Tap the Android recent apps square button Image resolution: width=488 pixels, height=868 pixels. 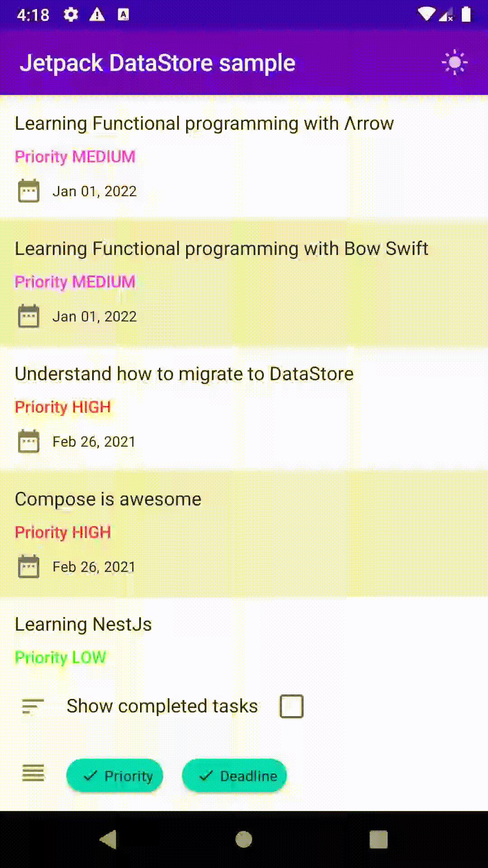tap(379, 840)
